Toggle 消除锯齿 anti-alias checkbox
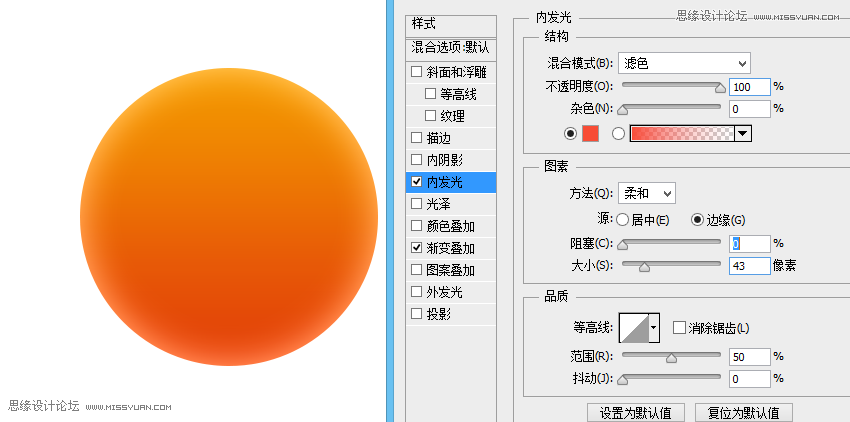 pyautogui.click(x=679, y=328)
